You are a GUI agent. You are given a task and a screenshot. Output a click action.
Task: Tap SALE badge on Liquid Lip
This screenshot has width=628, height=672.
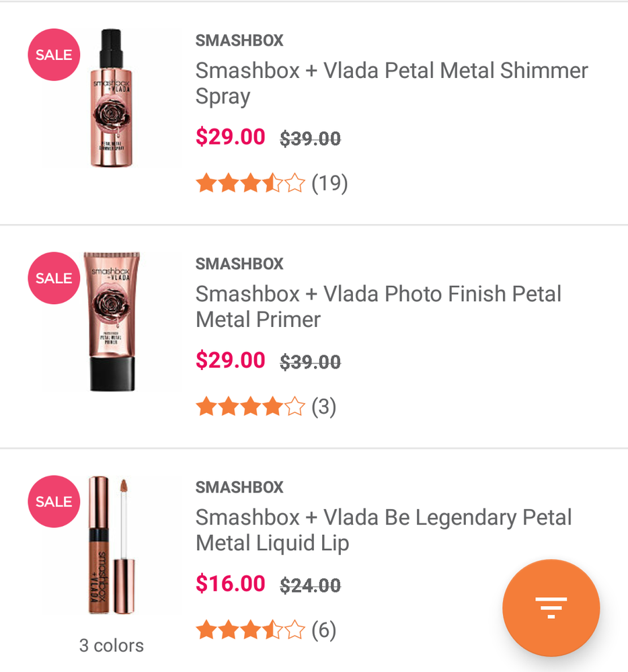54,502
